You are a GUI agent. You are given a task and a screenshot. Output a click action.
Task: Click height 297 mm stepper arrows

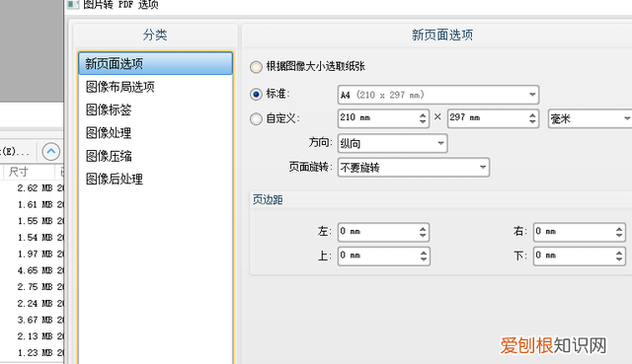532,118
